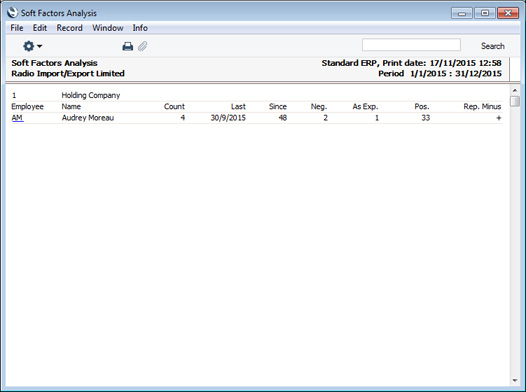This screenshot has width=526, height=392.
Task: Click the Rep. Minus column header
Action: [x=482, y=106]
